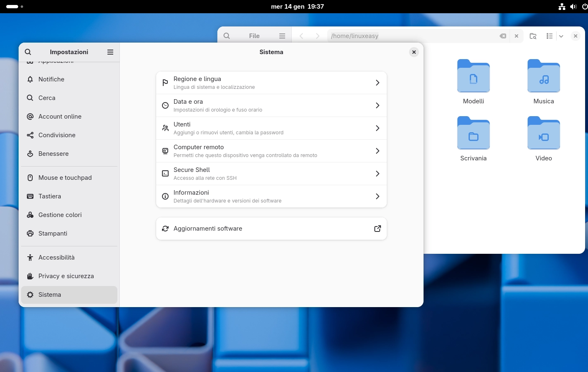Open the hamburger menu in the File window
This screenshot has height=372, width=588.
pyautogui.click(x=282, y=36)
